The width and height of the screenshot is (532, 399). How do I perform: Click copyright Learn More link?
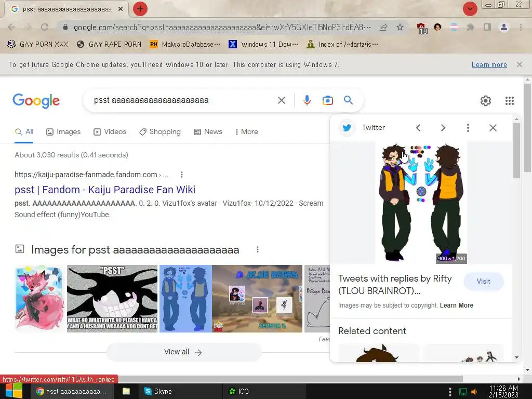click(456, 305)
